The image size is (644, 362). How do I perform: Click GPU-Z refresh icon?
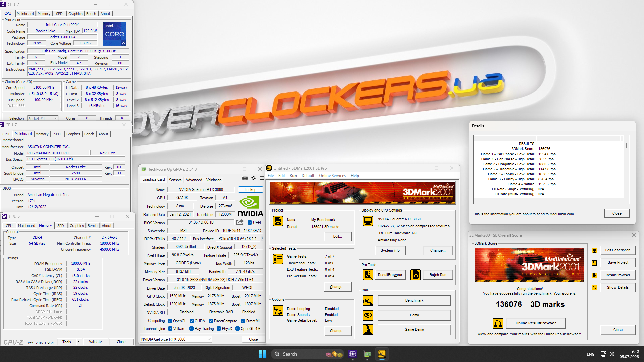254,178
